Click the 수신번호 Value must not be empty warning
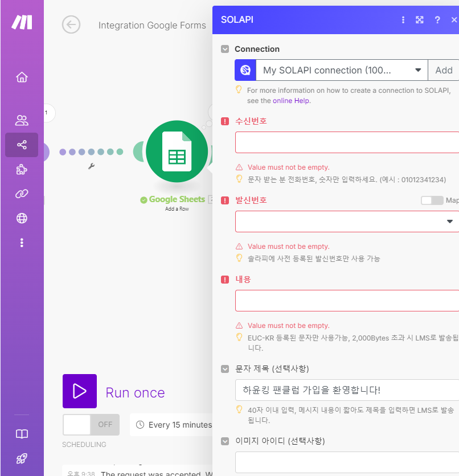This screenshot has width=459, height=476. [x=288, y=167]
